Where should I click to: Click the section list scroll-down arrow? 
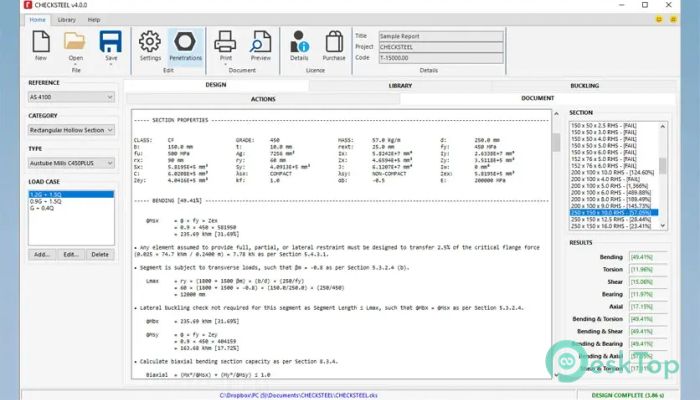[x=662, y=225]
